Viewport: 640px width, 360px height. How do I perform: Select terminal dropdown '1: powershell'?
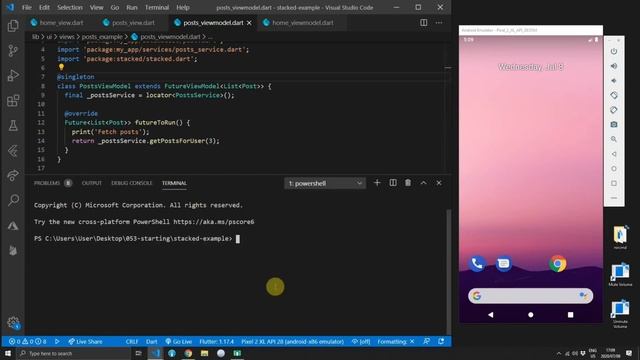(x=325, y=183)
